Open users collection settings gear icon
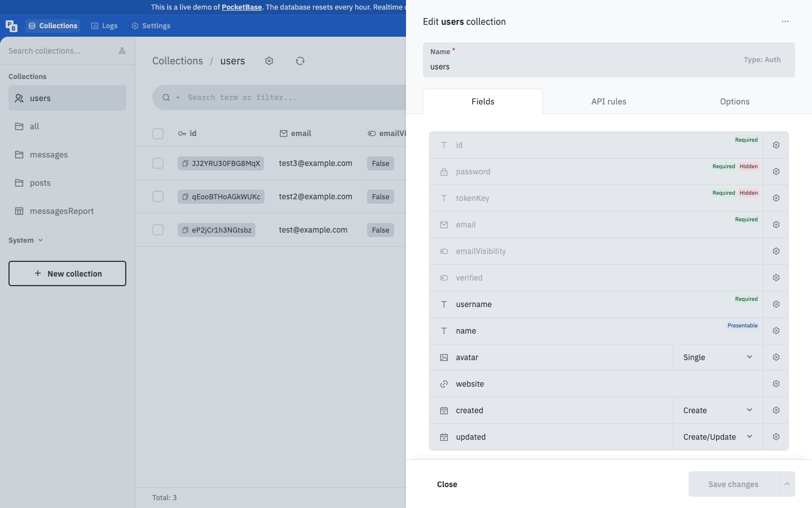This screenshot has width=812, height=508. pos(269,61)
